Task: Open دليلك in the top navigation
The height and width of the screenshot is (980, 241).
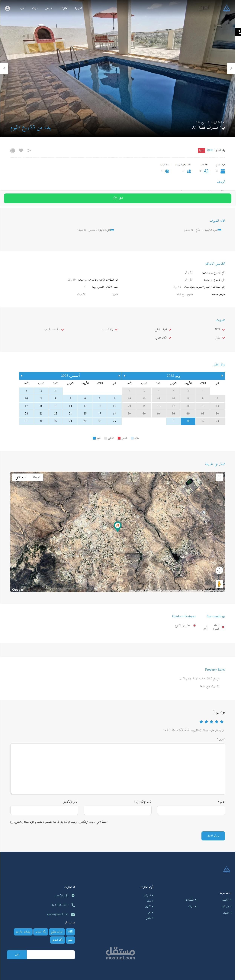Action: (35, 8)
